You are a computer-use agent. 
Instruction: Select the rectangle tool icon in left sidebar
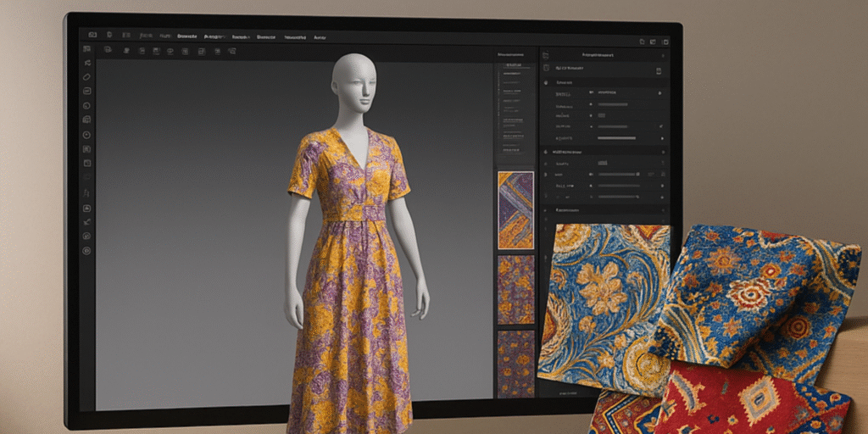(87, 92)
